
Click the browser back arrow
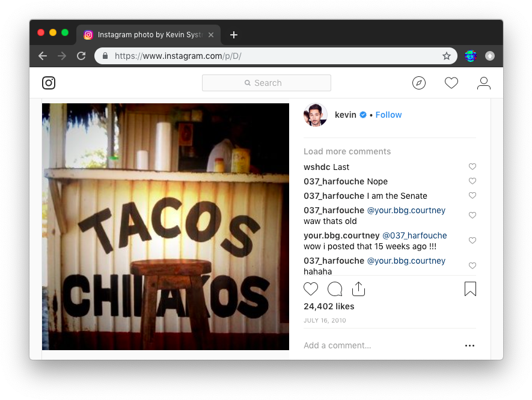click(43, 56)
